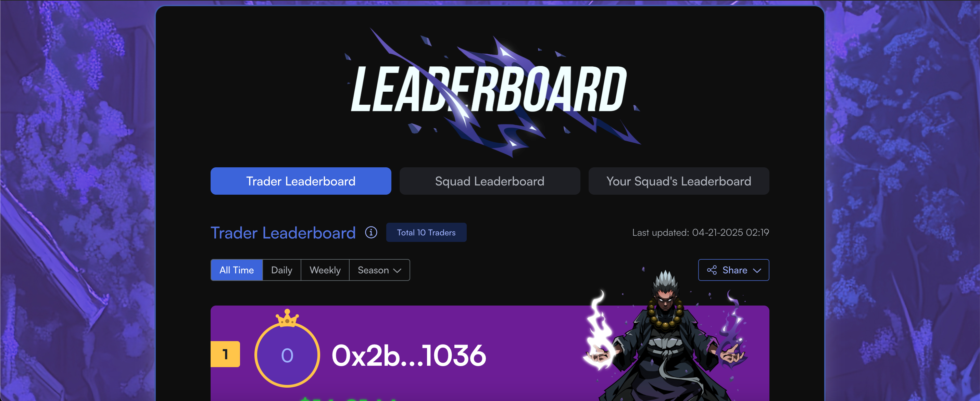Click the yellow rank 1 badge
Screen dimensions: 980x401
[x=225, y=354]
